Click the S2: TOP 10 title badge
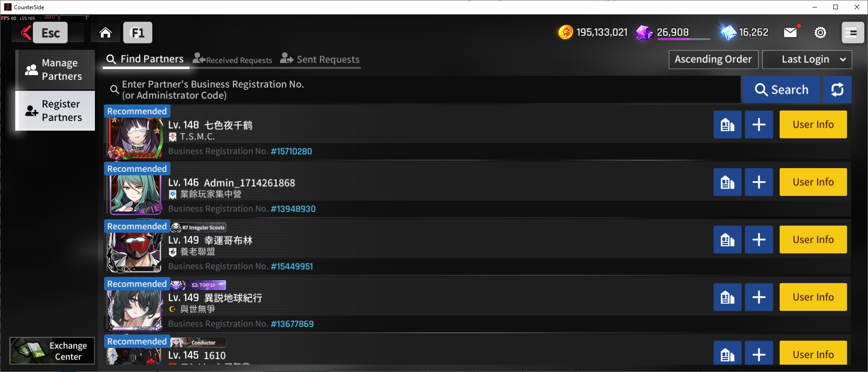This screenshot has width=868, height=372. (198, 285)
